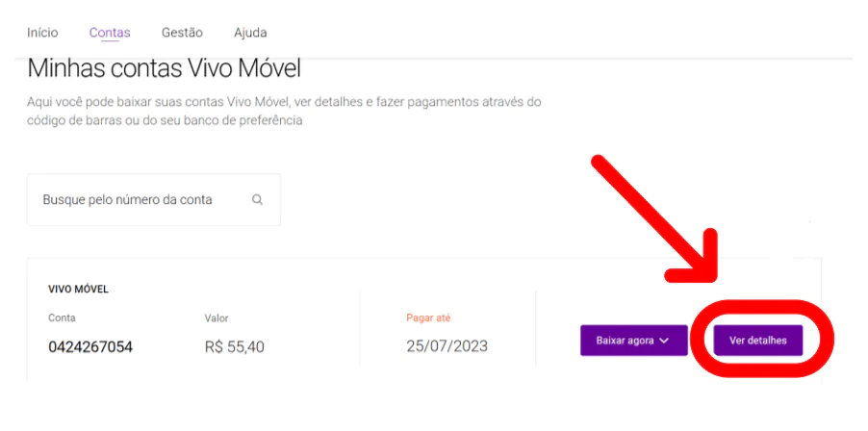Click the Conta column label
The image size is (868, 431).
point(62,317)
